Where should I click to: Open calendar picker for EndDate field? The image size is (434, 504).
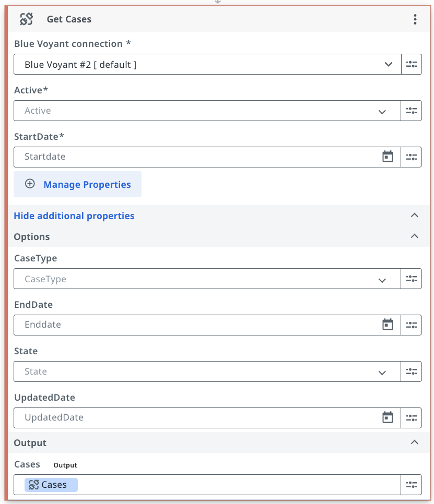pos(388,325)
